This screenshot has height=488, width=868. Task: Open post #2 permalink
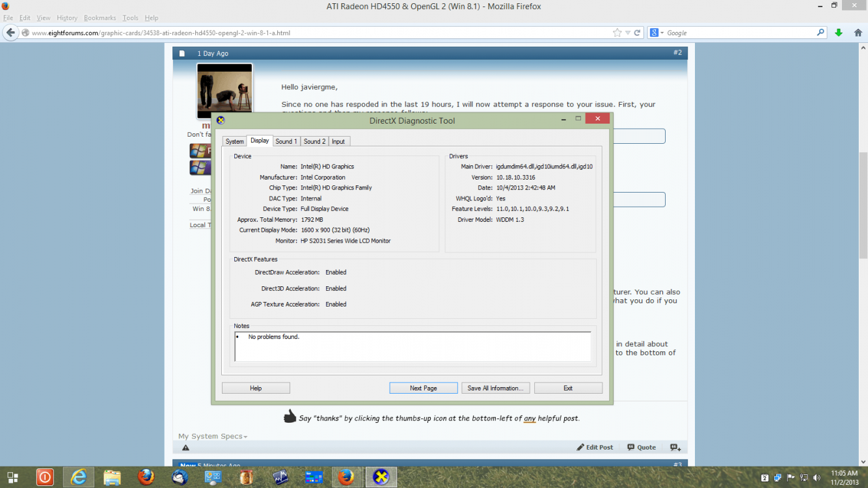(x=677, y=53)
